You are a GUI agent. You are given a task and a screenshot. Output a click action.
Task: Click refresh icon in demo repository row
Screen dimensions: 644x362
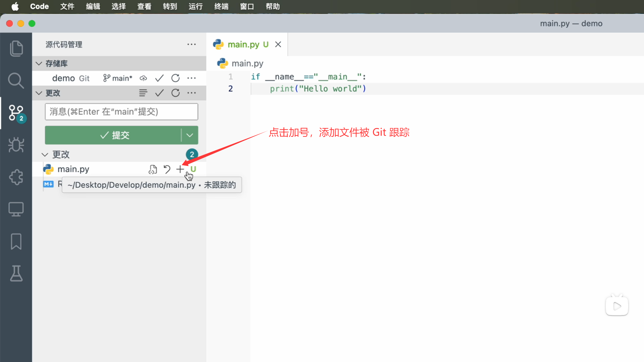coord(175,78)
